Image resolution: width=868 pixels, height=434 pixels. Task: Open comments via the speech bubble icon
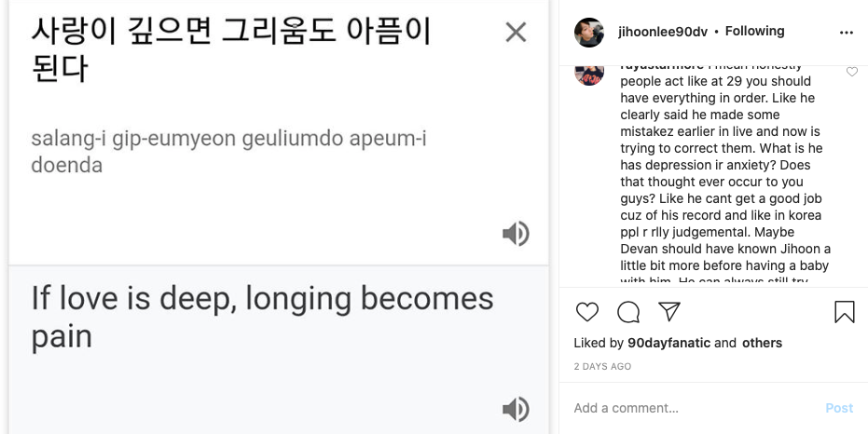[628, 312]
